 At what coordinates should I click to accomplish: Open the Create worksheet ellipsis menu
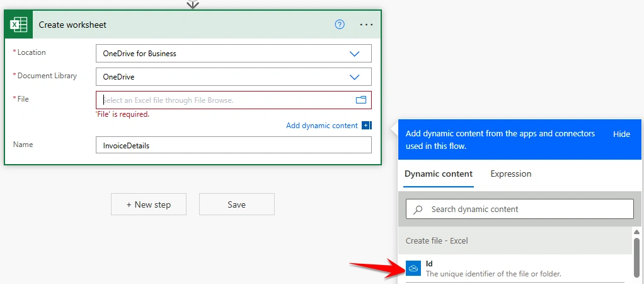point(366,25)
